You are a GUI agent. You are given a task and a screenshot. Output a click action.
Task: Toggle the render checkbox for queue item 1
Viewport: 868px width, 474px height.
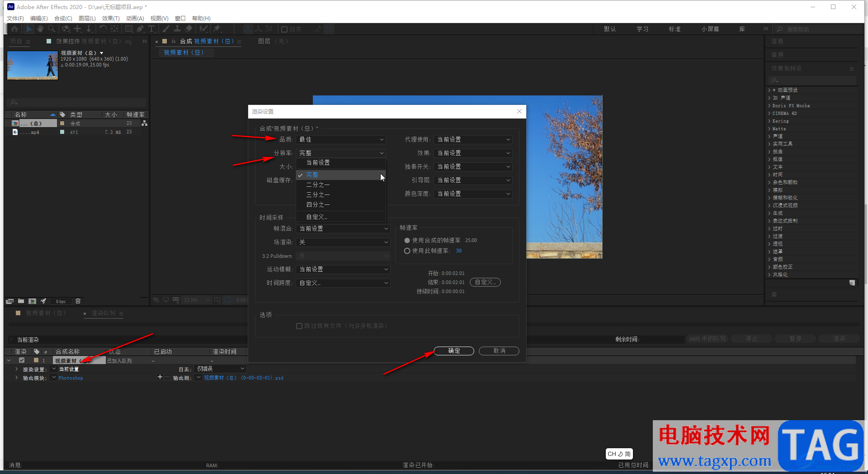coord(21,360)
